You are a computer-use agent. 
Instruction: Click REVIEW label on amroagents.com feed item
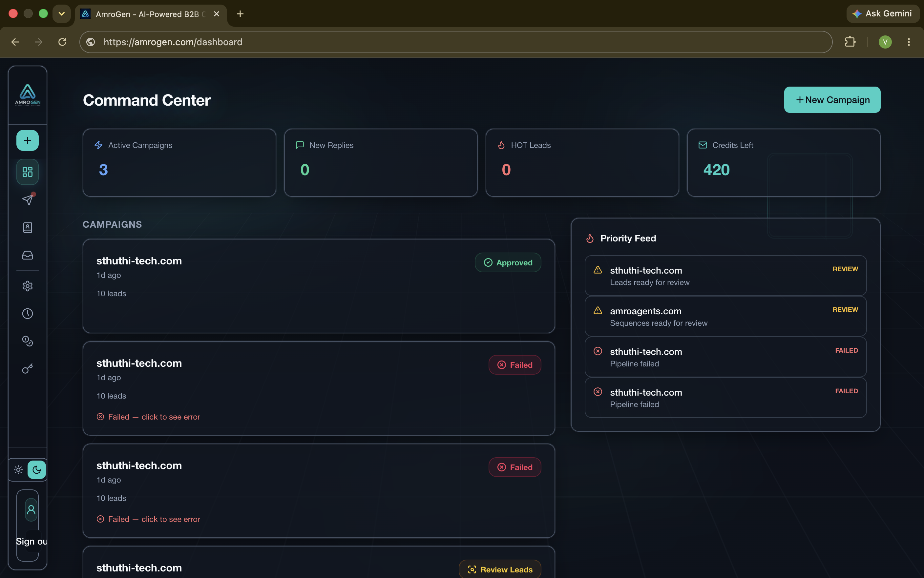(x=845, y=310)
